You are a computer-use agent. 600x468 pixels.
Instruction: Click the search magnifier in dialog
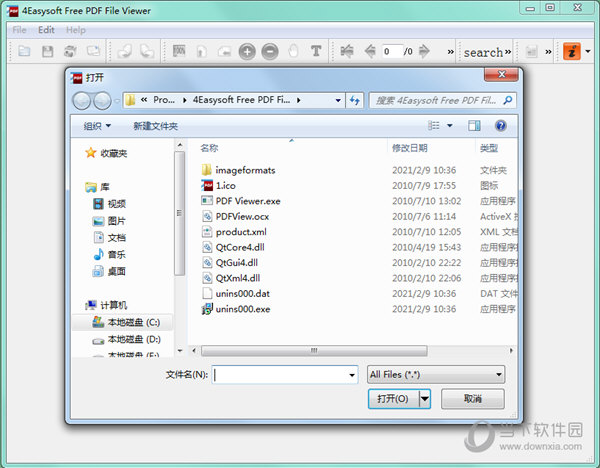(x=508, y=100)
